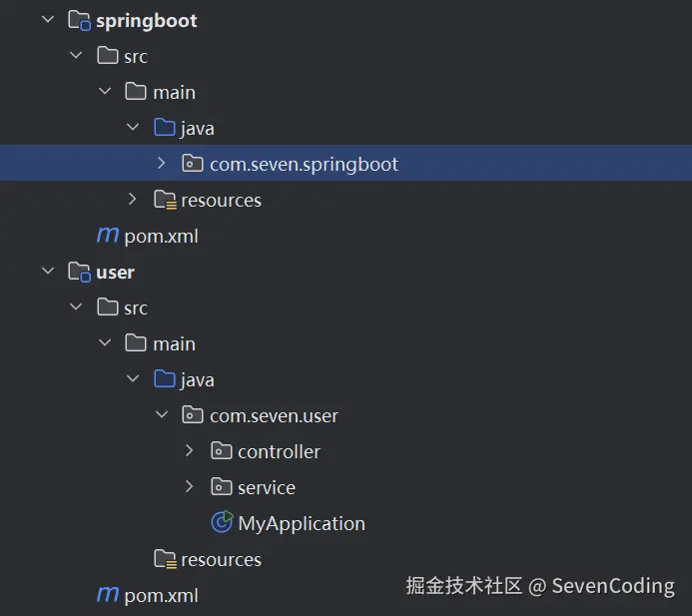Select the java folder label under springboot
This screenshot has width=692, height=616.
coord(198,128)
